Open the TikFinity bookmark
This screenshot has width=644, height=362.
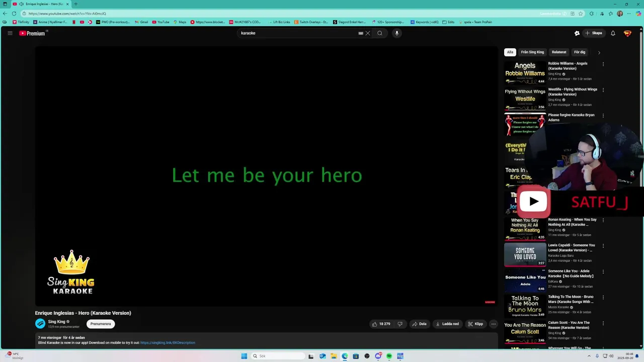21,22
